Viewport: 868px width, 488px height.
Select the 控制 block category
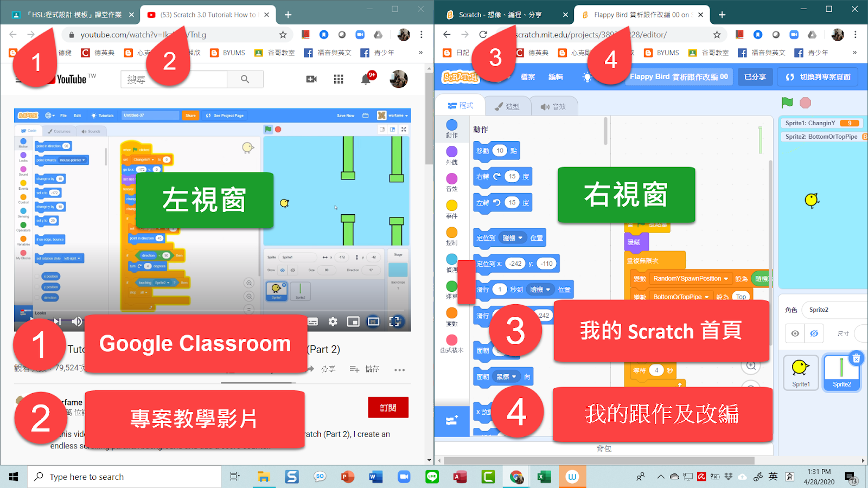[452, 236]
